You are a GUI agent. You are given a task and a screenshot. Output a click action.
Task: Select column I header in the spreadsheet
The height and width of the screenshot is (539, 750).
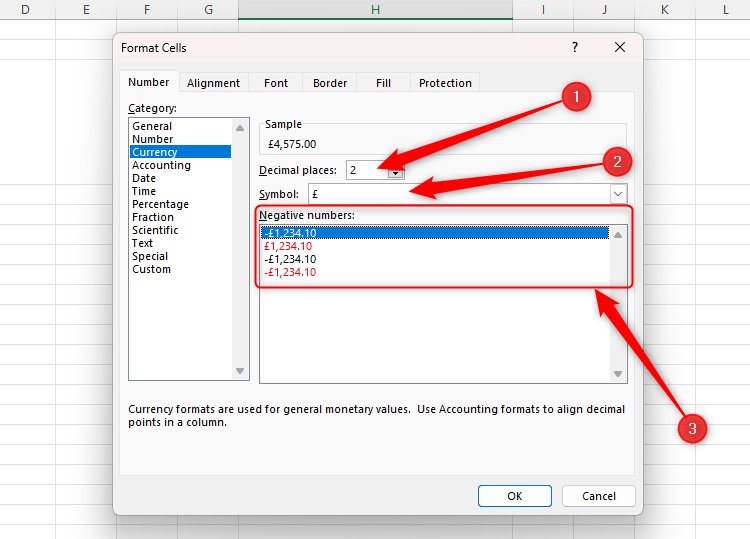pos(543,10)
